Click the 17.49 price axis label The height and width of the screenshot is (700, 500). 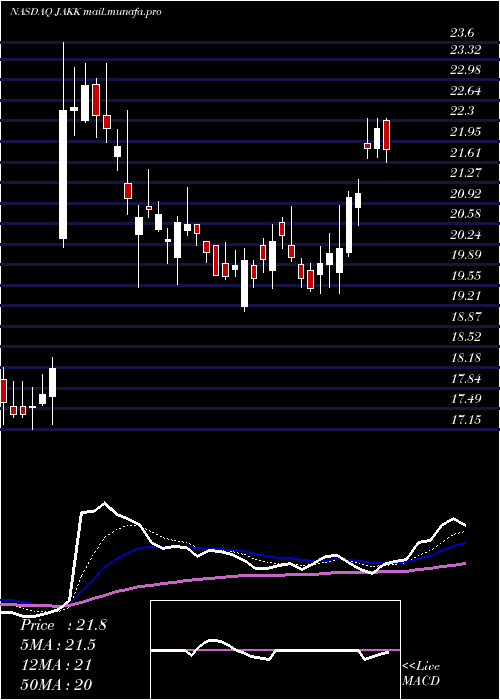pos(465,399)
